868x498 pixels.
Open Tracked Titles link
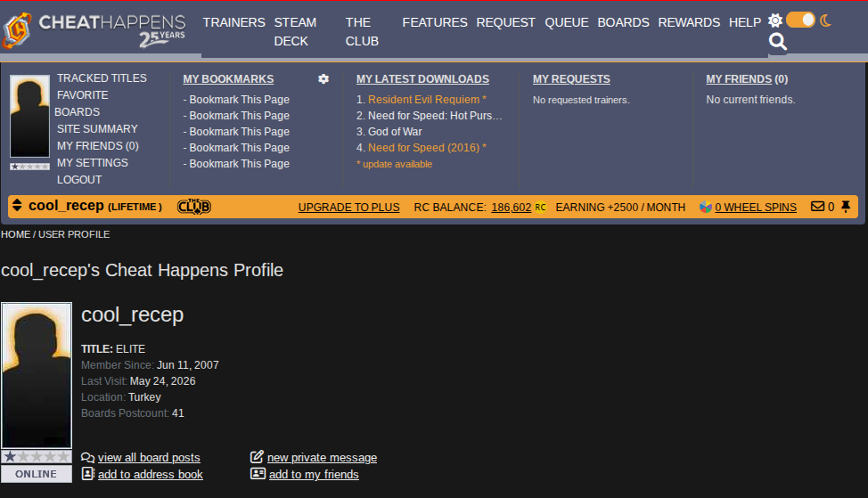[102, 78]
